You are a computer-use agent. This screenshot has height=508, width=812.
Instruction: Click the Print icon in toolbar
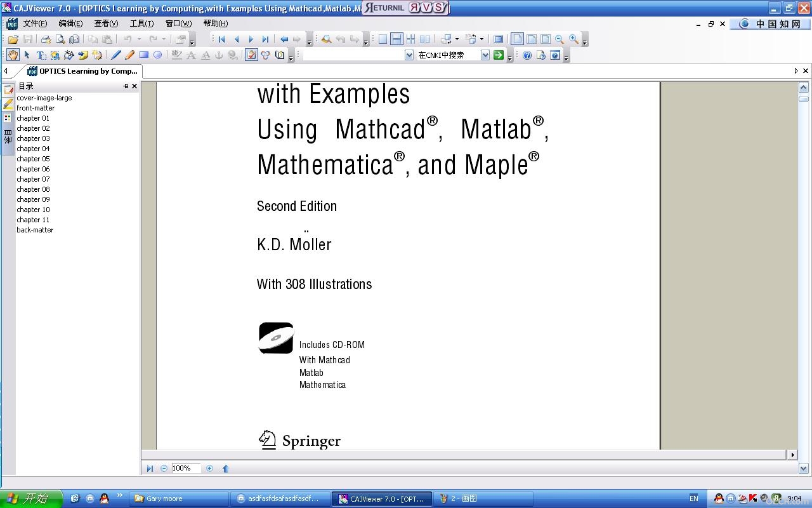[x=46, y=39]
